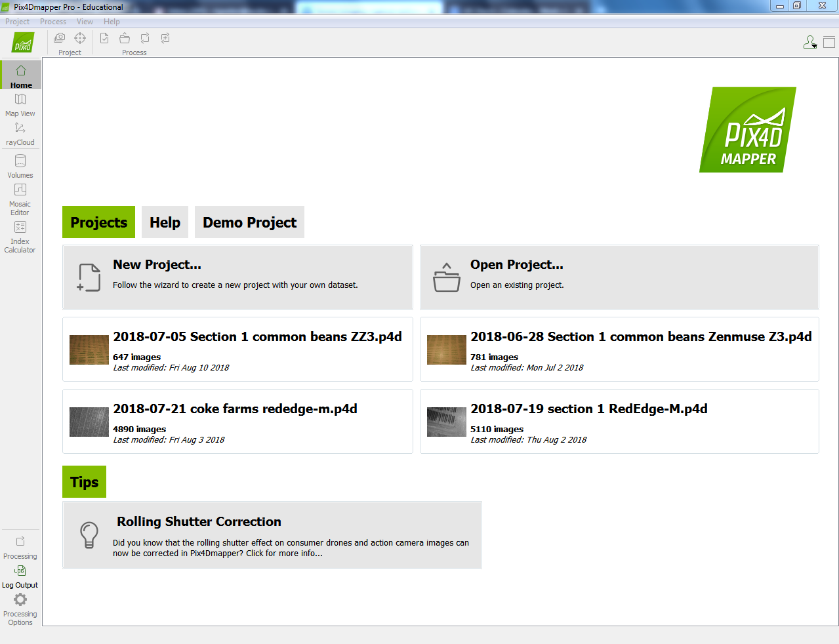
Task: Click '647 images' text
Action: (x=136, y=357)
